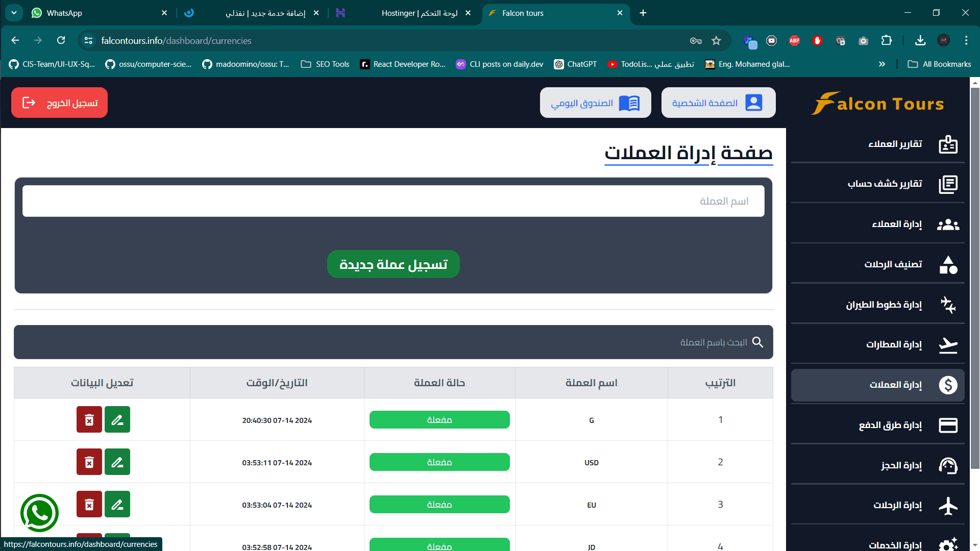
Task: Open the floating WhatsApp chat icon
Action: tap(39, 513)
